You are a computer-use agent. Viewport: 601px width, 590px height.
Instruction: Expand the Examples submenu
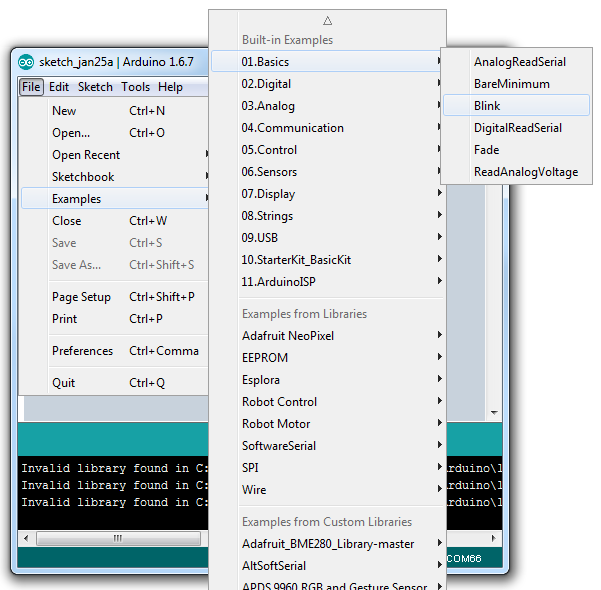coord(115,199)
